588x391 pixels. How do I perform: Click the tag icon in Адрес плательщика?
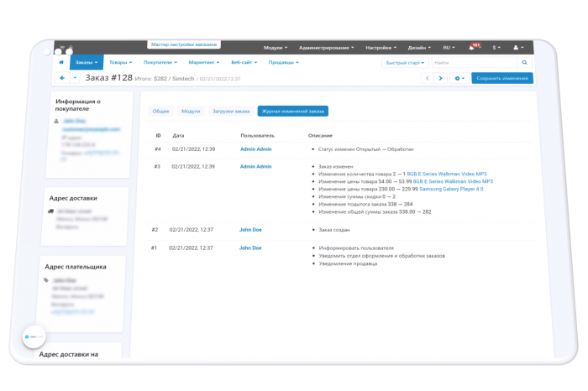[x=46, y=279]
